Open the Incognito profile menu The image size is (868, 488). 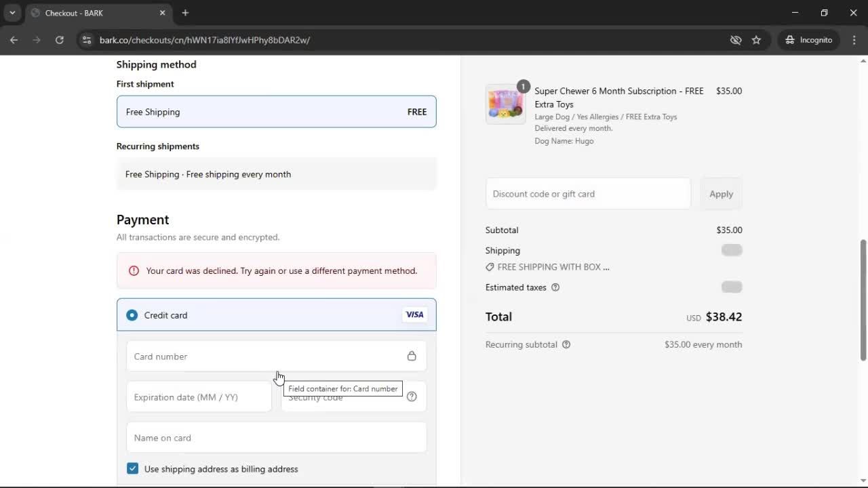(809, 40)
